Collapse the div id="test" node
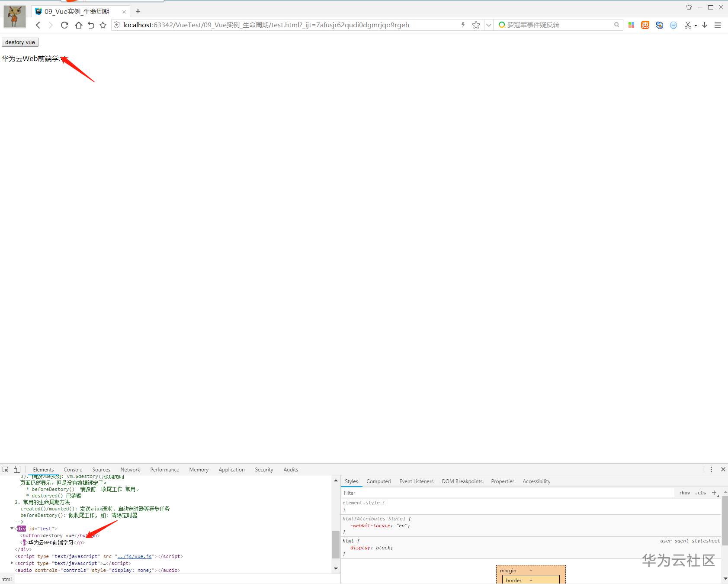This screenshot has width=728, height=584. tap(12, 529)
